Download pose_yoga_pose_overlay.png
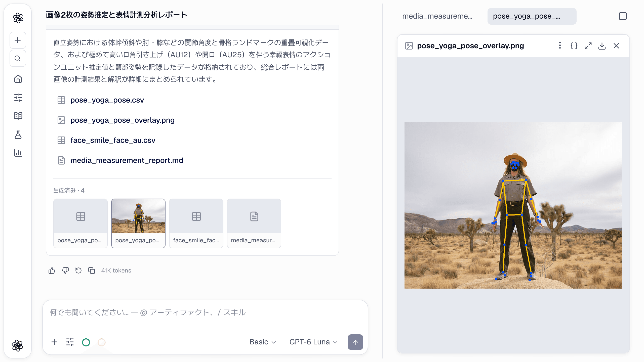Screen dimensions: 644x362 coord(602,46)
